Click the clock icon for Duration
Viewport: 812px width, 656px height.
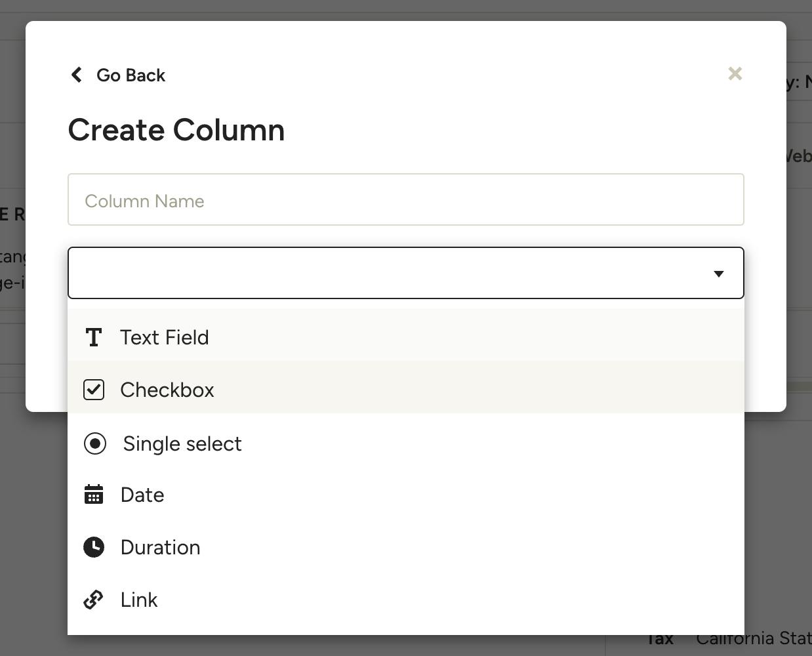(94, 547)
